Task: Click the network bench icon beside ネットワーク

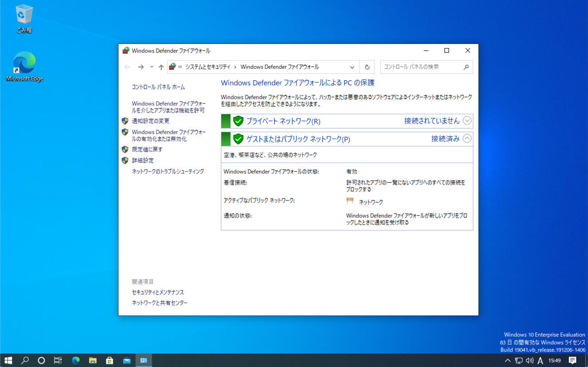Action: 350,201
